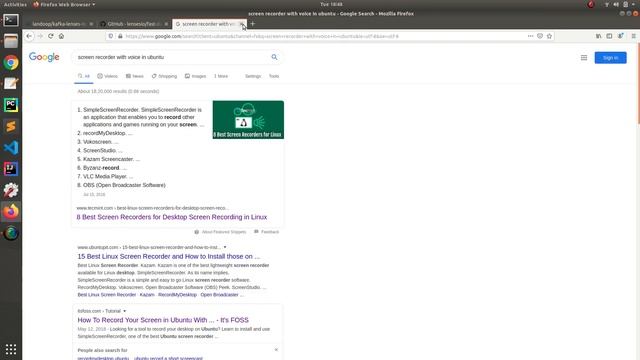Open the Firefox home page icon

pos(61,36)
